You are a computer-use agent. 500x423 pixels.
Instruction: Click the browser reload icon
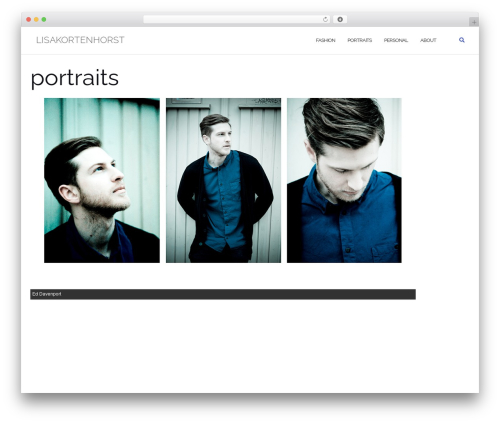325,19
